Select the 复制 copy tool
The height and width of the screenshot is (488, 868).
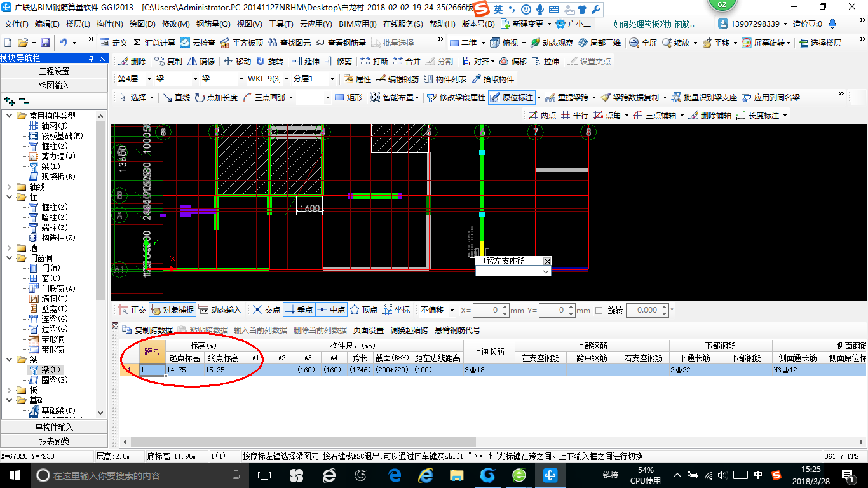click(168, 62)
